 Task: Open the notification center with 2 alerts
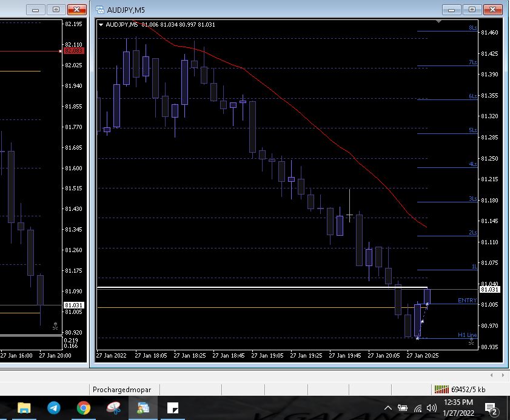click(491, 409)
